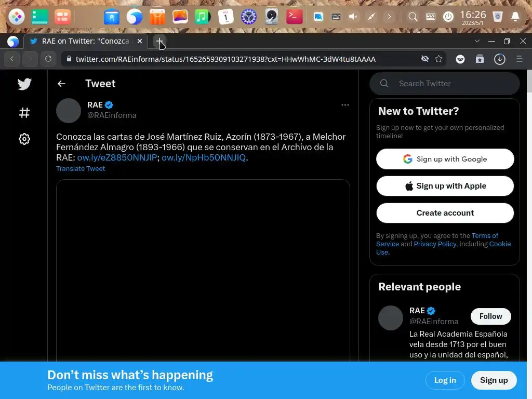
Task: Open the system settings gear dock icon
Action: coord(249,17)
